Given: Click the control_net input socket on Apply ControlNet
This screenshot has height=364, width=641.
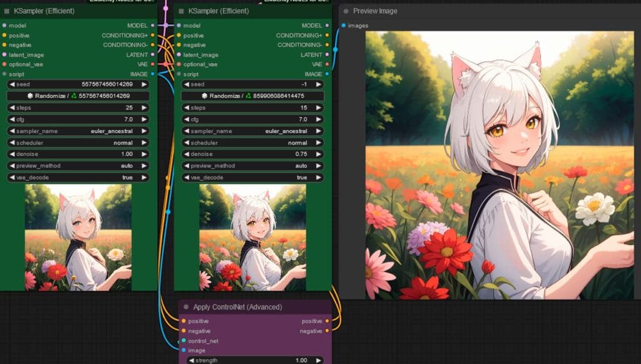Looking at the screenshot, I should click(x=183, y=341).
